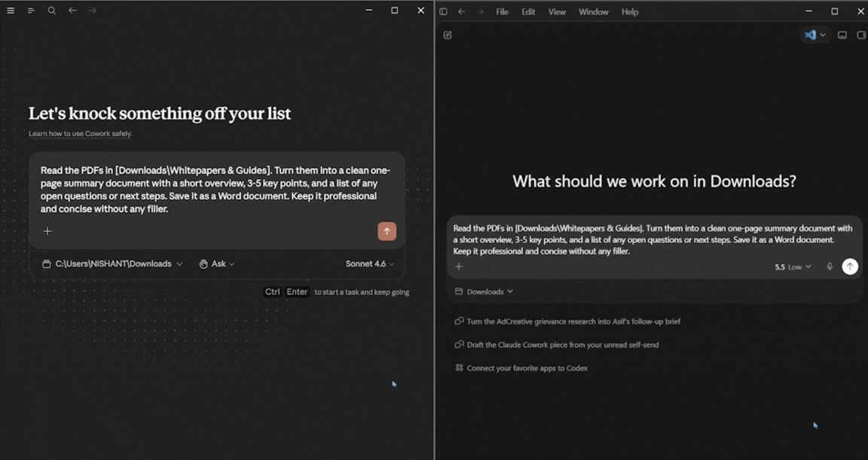Open the Edit menu in Codex
The width and height of the screenshot is (868, 460).
[528, 11]
